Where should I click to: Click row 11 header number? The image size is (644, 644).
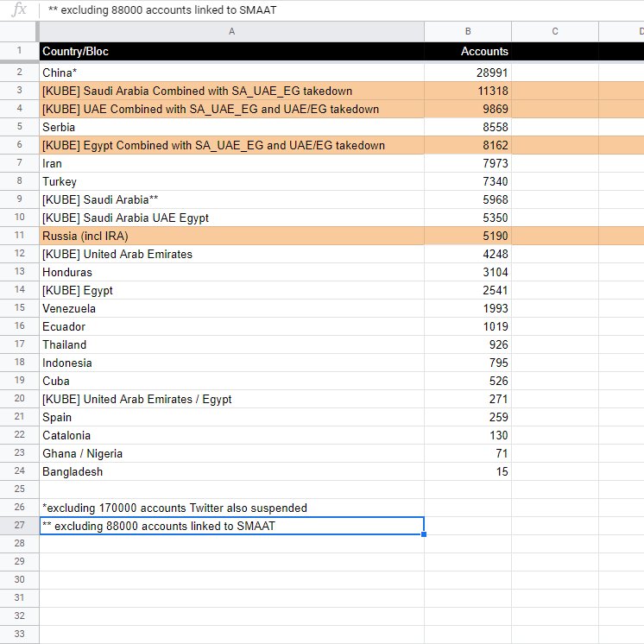(x=19, y=236)
